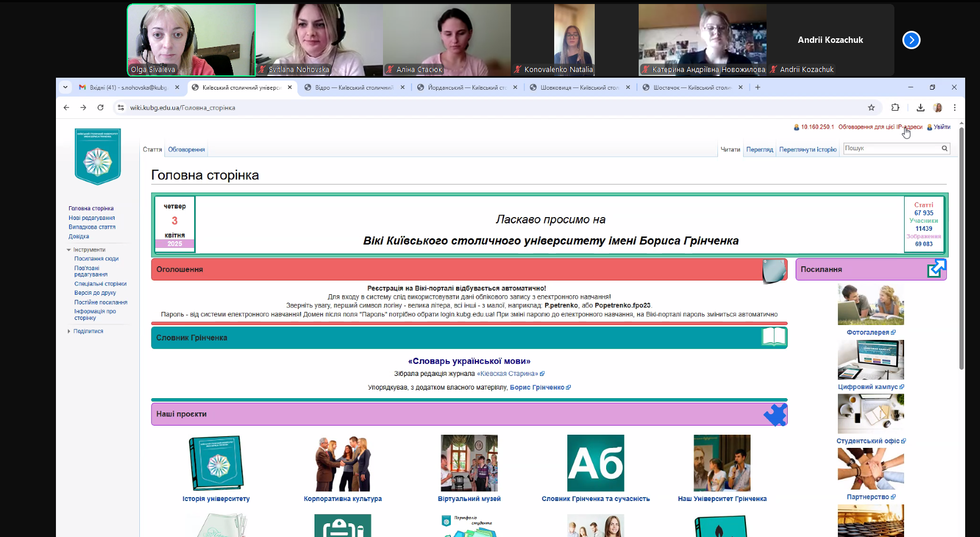Click the page vertical scrollbar

click(x=962, y=249)
